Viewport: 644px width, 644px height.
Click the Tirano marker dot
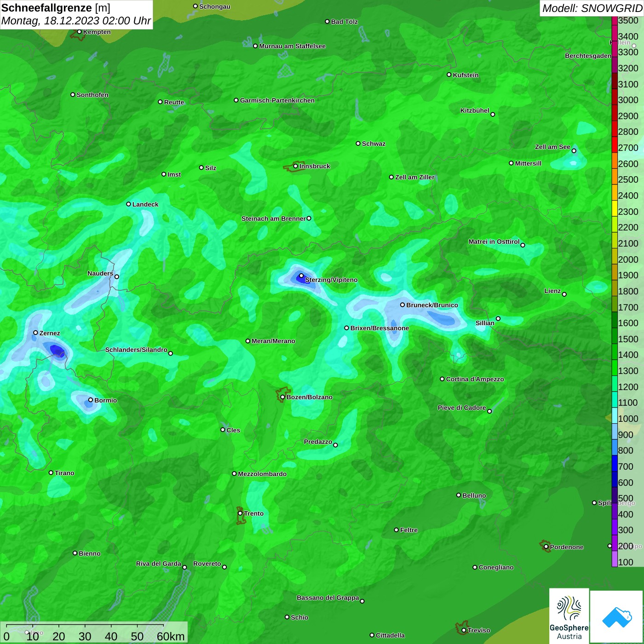click(x=51, y=472)
